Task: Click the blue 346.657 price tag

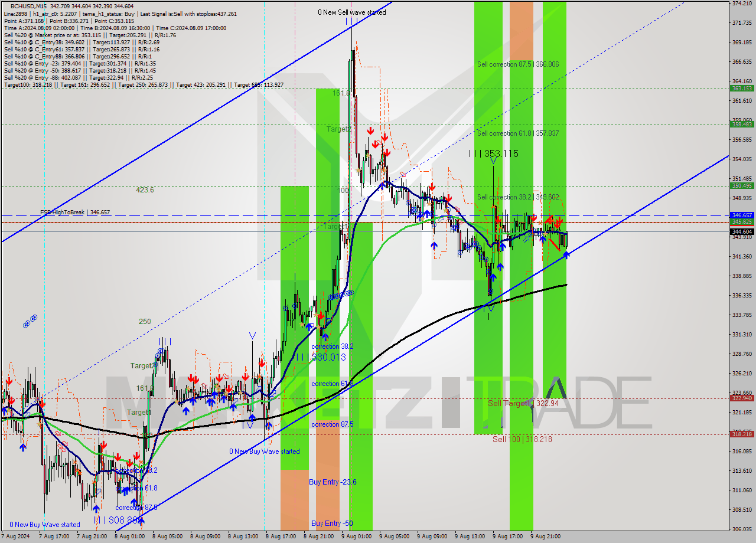Action: [x=742, y=215]
